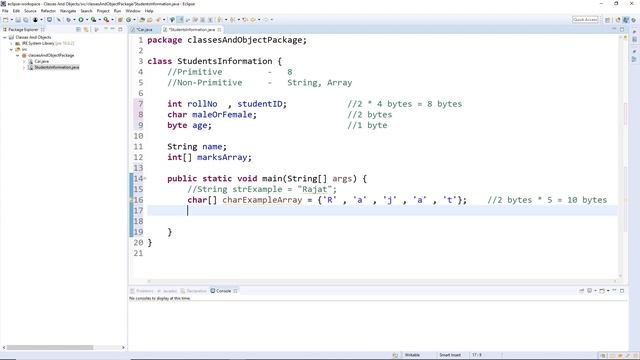Image resolution: width=640 pixels, height=360 pixels.
Task: Close the StudentsInformation.java editor tab
Action: point(220,30)
